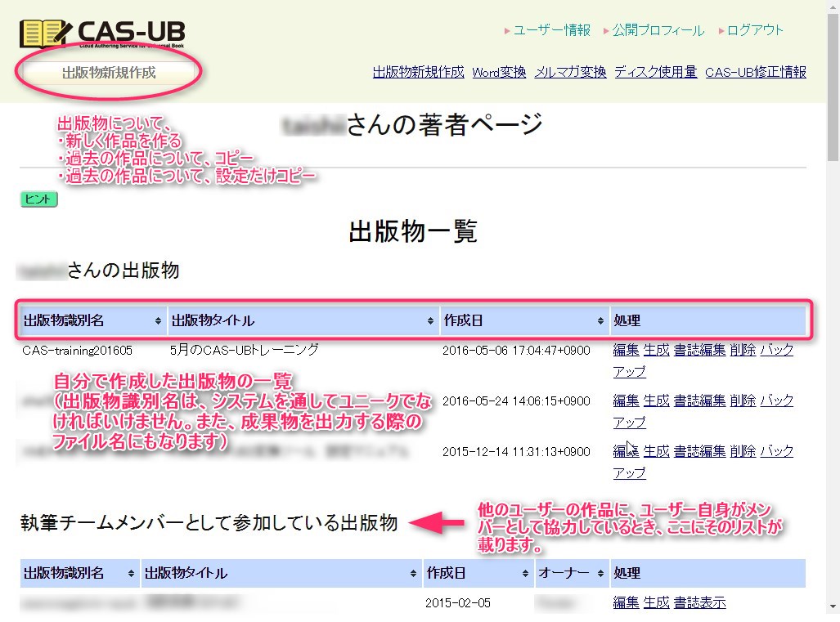Sort team table by 出版物識別名 arrows
Viewport: 840px width, 622px height.
pos(131,573)
